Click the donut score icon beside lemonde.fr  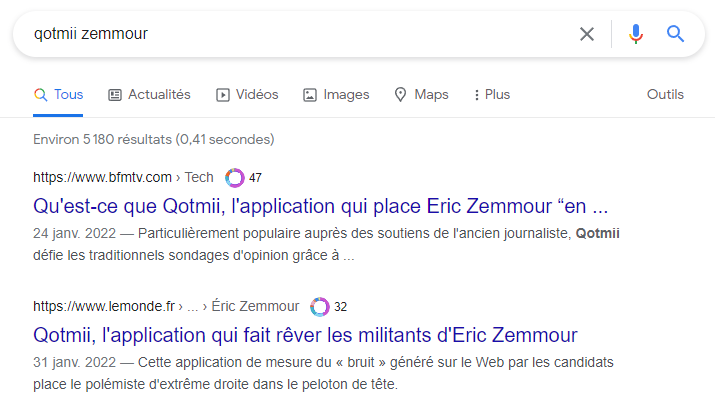320,306
